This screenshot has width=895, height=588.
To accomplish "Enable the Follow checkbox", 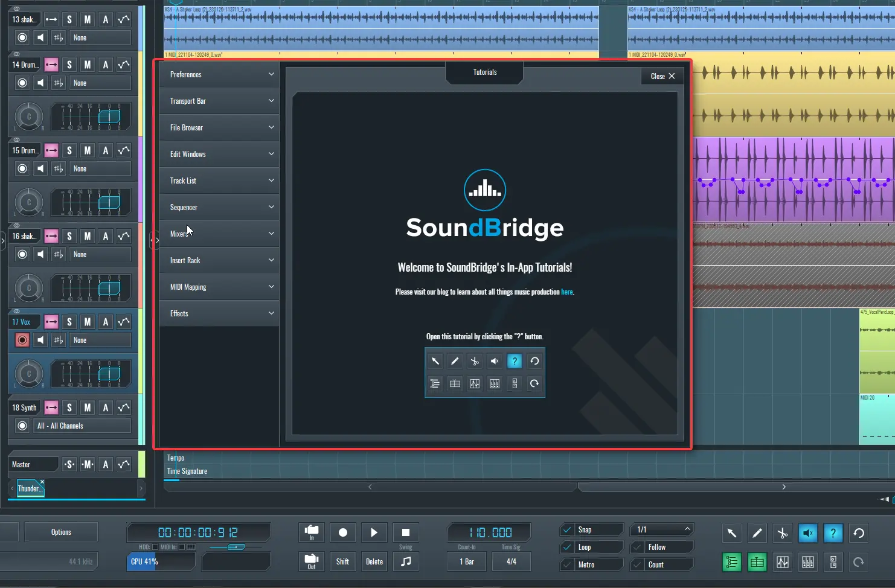I will (x=637, y=547).
